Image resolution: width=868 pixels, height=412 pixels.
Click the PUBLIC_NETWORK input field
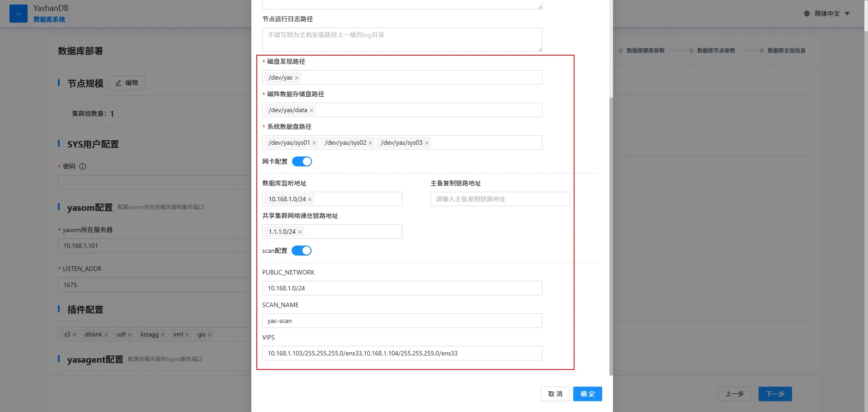click(x=402, y=288)
